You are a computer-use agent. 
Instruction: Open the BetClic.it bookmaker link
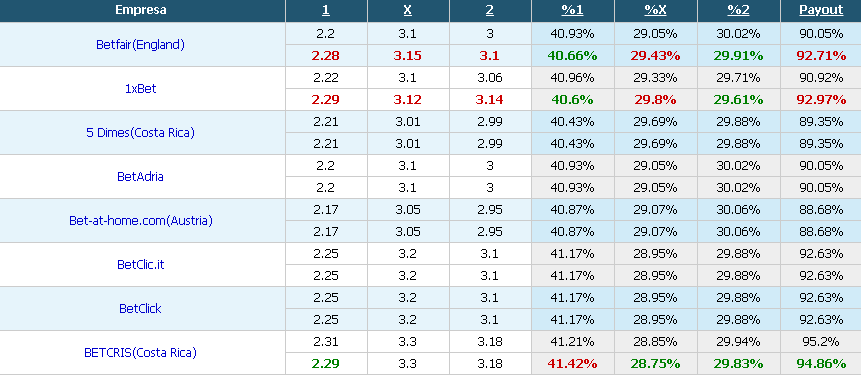tap(141, 265)
